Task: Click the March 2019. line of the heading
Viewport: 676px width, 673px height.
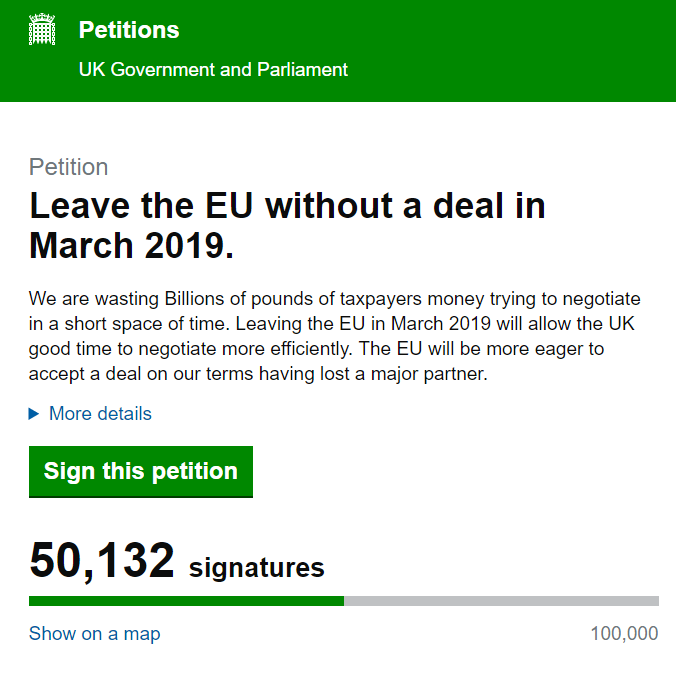Action: pyautogui.click(x=131, y=245)
